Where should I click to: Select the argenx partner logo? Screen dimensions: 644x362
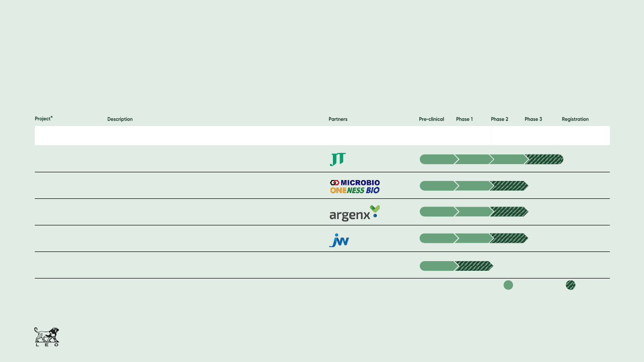(354, 213)
